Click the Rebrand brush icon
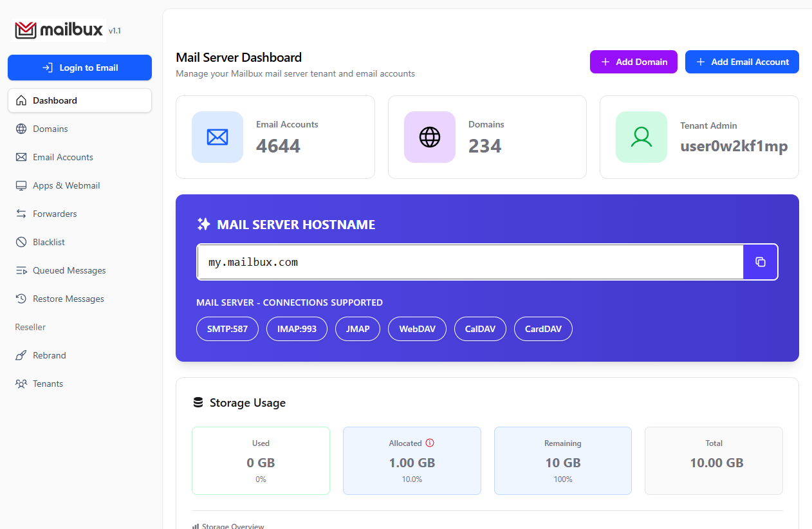Screen dimensions: 812x529 click(20, 355)
